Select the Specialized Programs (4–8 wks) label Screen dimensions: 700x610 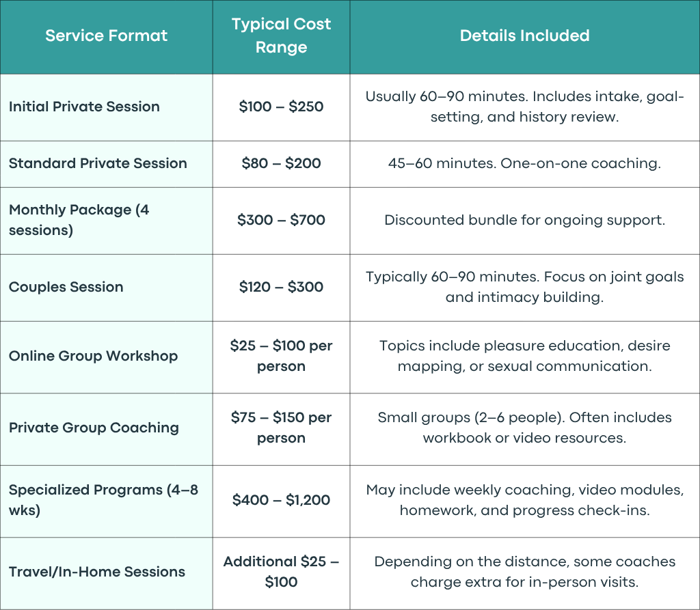tap(104, 500)
